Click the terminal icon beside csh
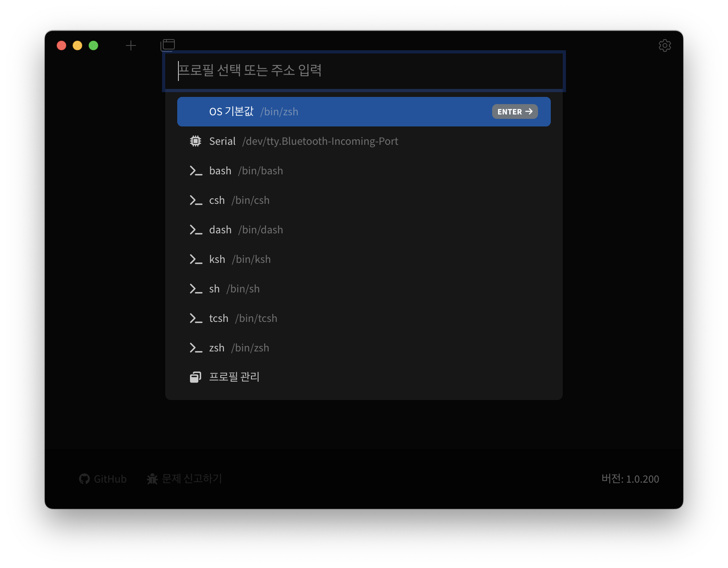 point(196,200)
